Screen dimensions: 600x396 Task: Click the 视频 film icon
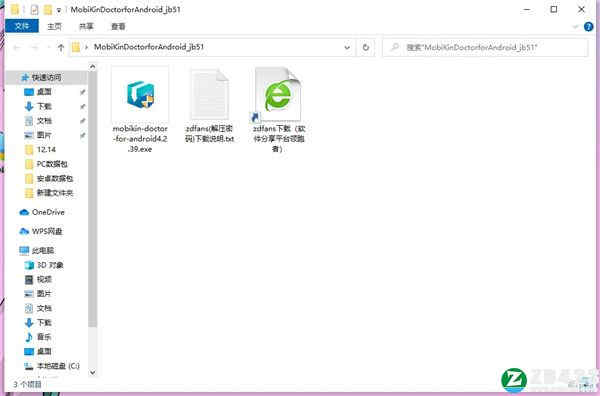point(29,279)
